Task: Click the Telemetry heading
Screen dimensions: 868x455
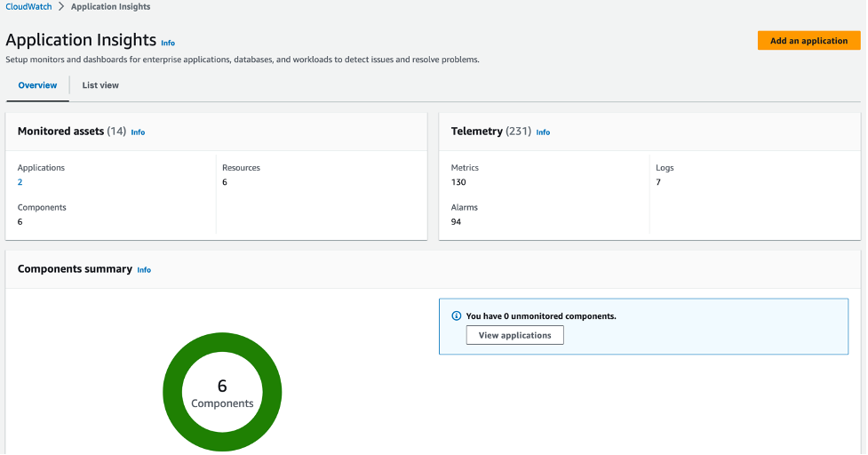Action: pyautogui.click(x=476, y=132)
